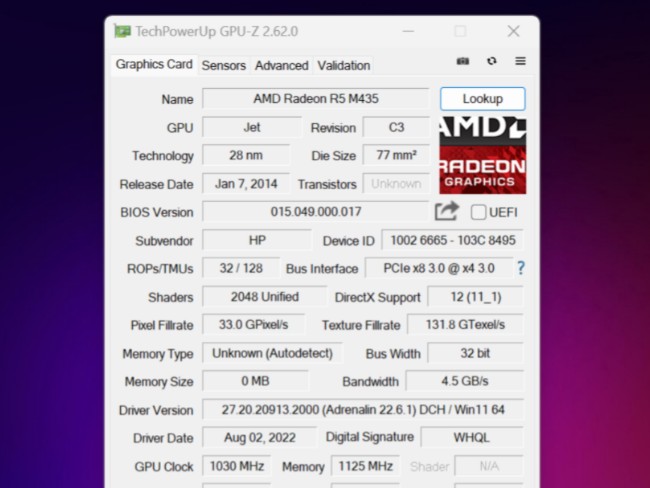650x488 pixels.
Task: Click the Technology field 28 nm
Action: click(246, 155)
